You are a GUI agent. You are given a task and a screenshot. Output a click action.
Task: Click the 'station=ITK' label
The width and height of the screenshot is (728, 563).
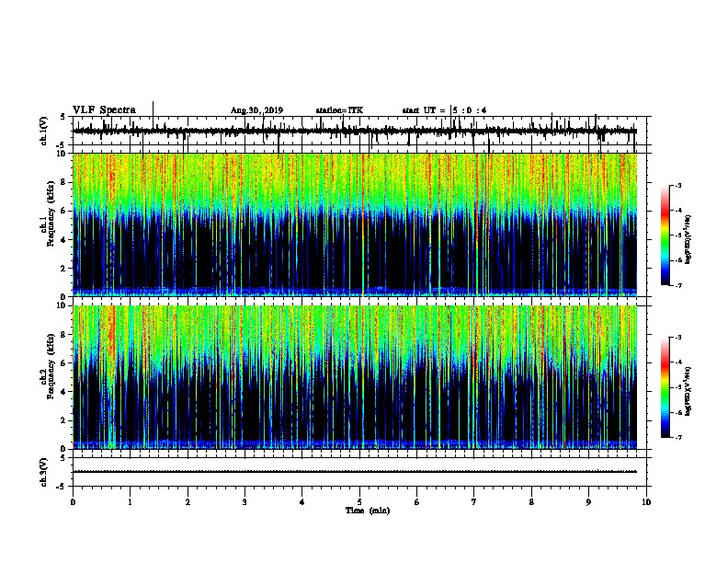point(339,110)
